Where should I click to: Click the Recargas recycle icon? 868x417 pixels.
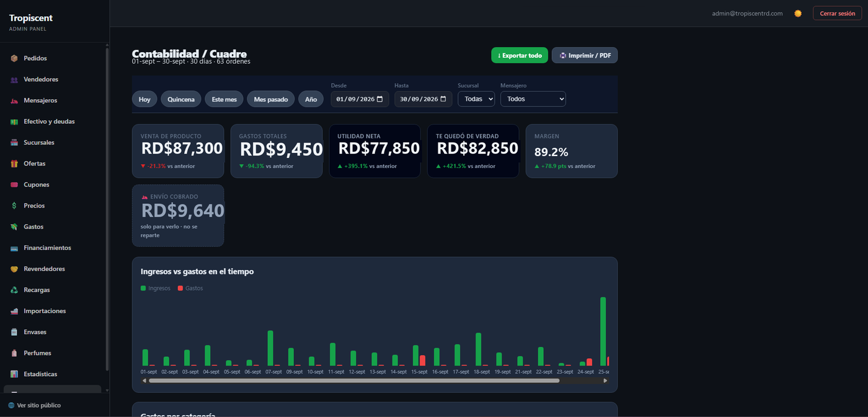point(14,290)
